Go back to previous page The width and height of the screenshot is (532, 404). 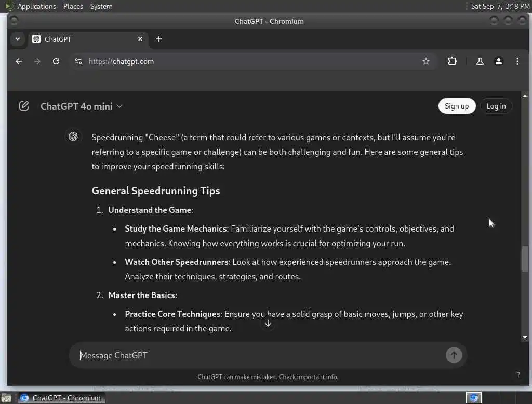[x=19, y=61]
